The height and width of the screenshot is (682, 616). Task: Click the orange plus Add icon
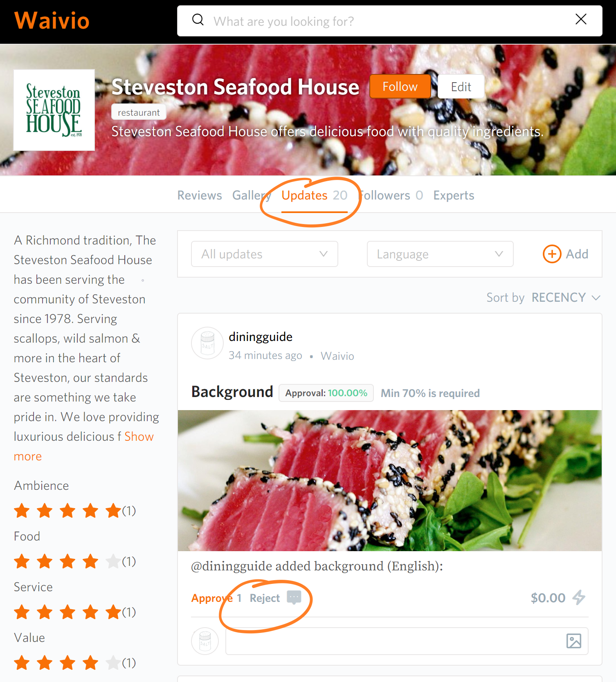point(552,254)
